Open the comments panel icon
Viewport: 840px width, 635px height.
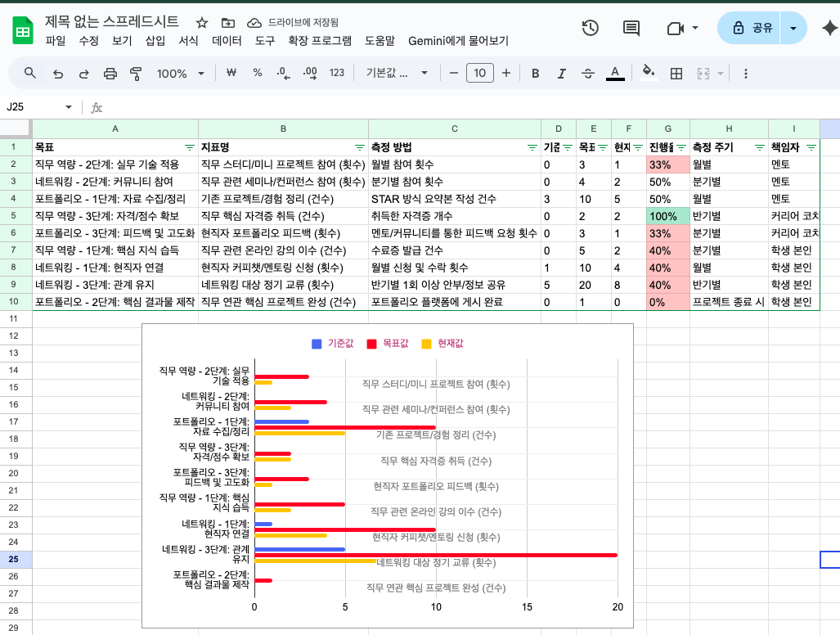(631, 28)
